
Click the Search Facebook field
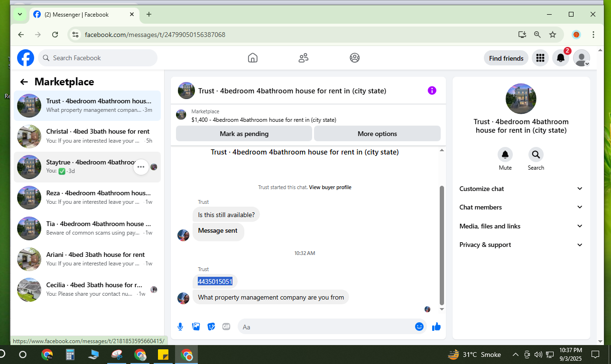[x=98, y=58]
